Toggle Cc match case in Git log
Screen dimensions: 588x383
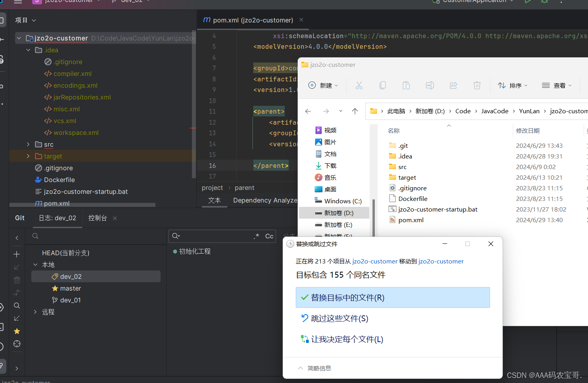(x=269, y=236)
